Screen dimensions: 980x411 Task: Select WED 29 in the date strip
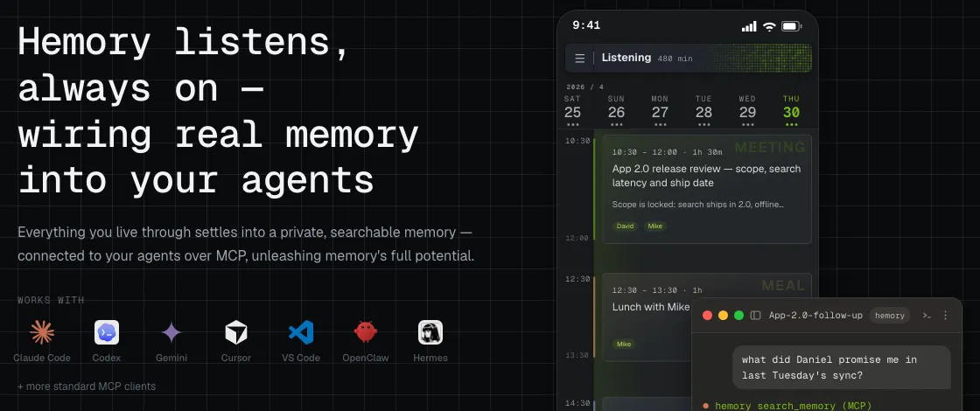747,110
